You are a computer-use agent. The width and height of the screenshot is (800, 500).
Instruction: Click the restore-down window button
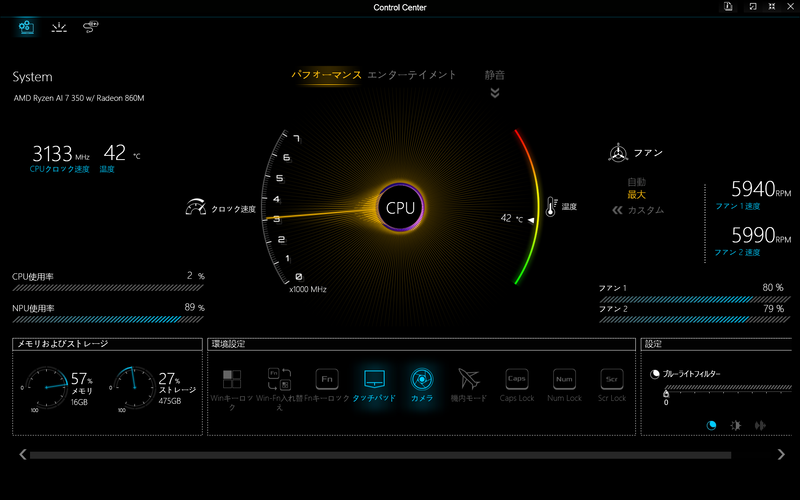click(x=753, y=7)
